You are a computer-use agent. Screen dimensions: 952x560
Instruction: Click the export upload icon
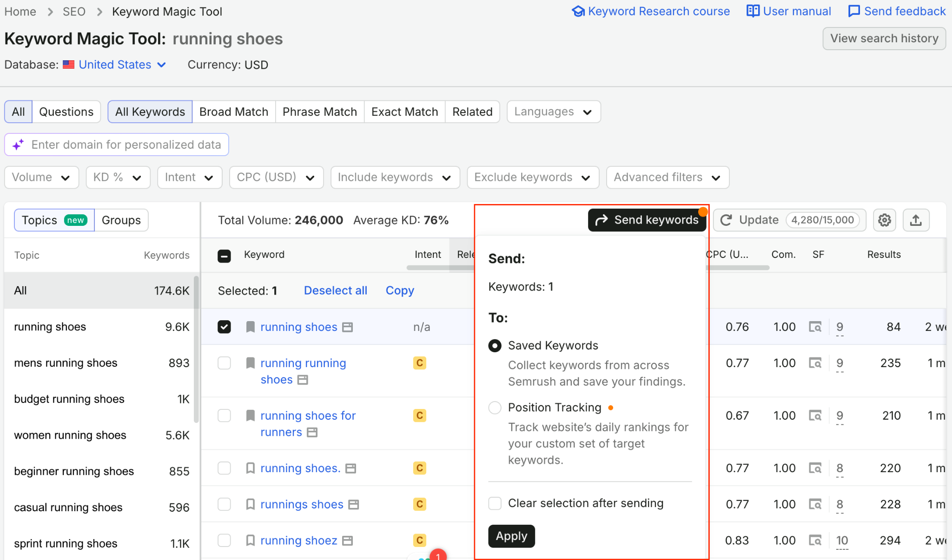pos(916,220)
